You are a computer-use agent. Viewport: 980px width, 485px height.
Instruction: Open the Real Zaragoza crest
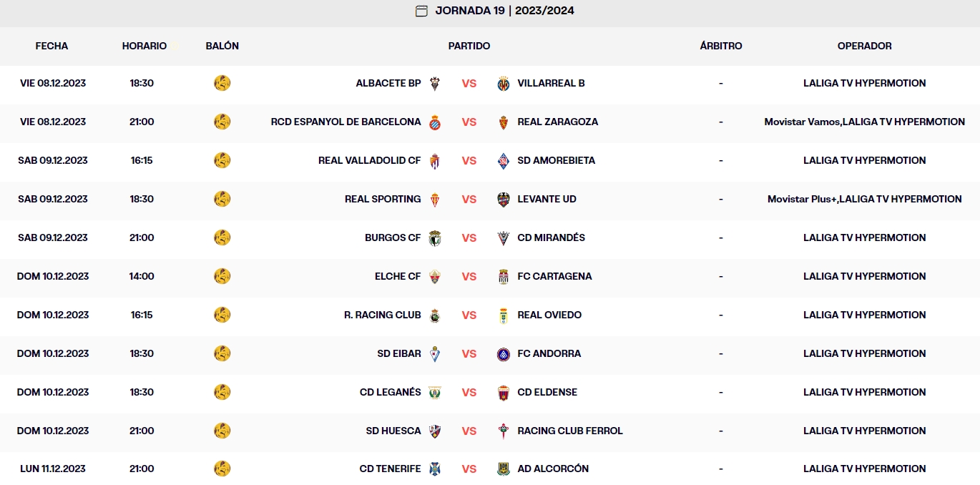(x=503, y=122)
